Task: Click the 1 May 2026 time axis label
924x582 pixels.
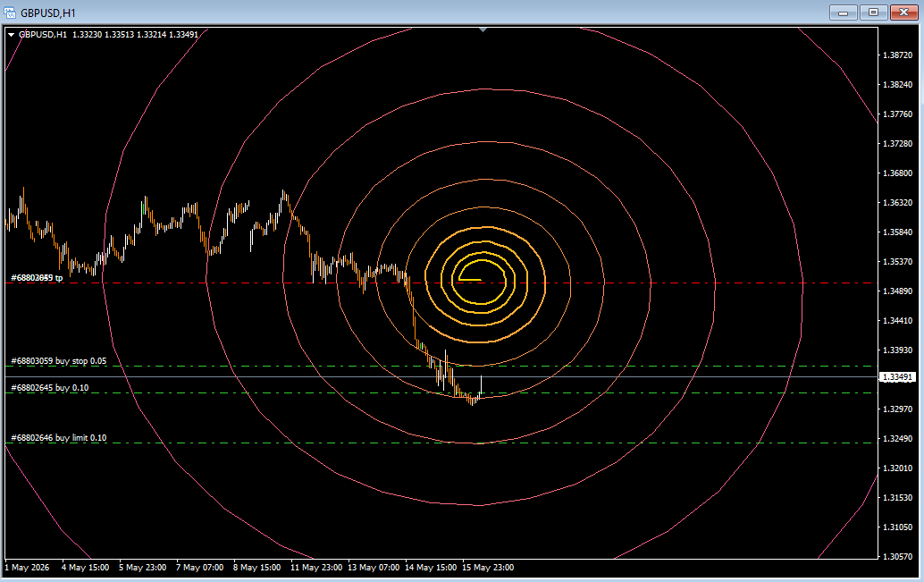Action: [27, 568]
